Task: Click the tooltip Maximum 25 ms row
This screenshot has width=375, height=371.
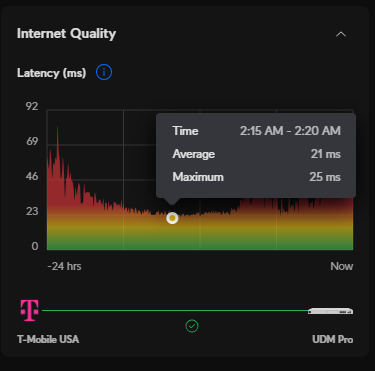Action: coord(256,177)
